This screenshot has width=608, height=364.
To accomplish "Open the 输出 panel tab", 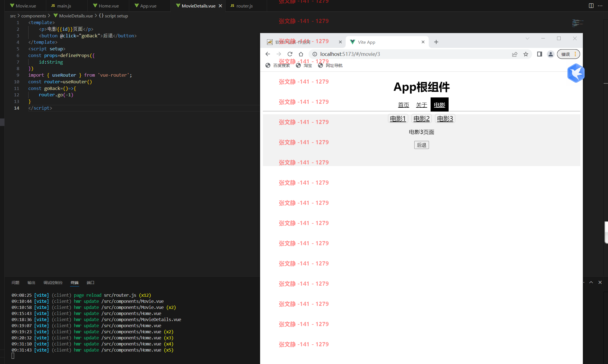I will coord(31,283).
